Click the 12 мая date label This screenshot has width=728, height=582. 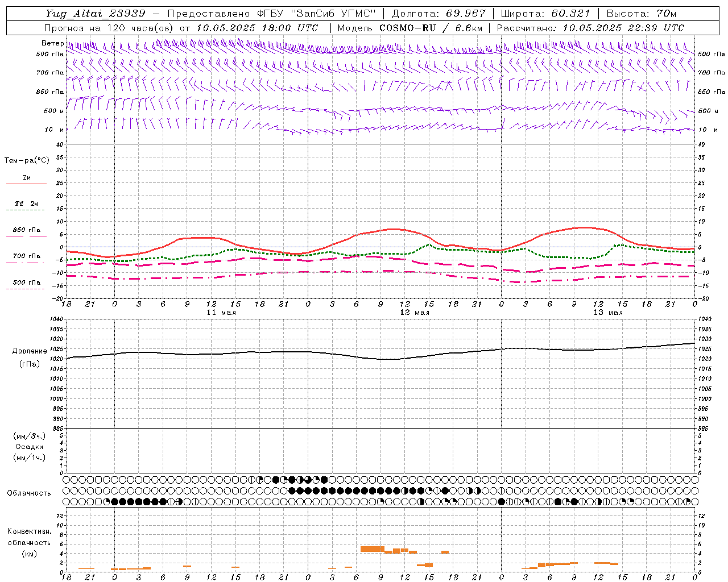pyautogui.click(x=415, y=313)
